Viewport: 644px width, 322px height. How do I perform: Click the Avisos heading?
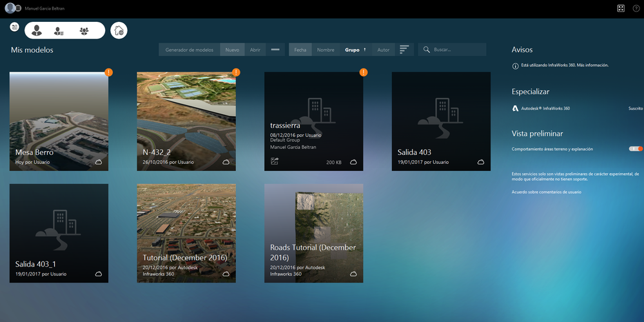click(522, 50)
